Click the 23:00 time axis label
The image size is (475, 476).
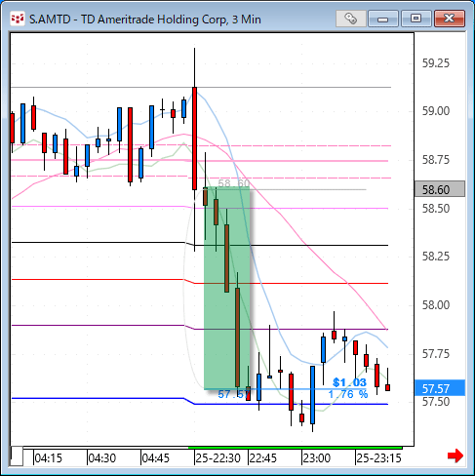click(317, 458)
